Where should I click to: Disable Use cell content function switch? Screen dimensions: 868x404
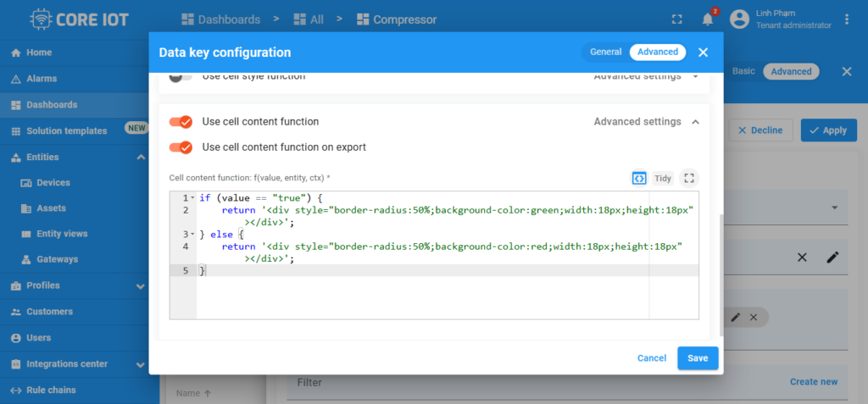[181, 122]
